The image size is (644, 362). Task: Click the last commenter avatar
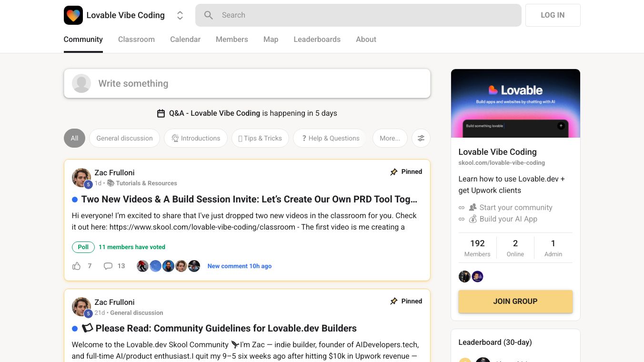pos(194,266)
